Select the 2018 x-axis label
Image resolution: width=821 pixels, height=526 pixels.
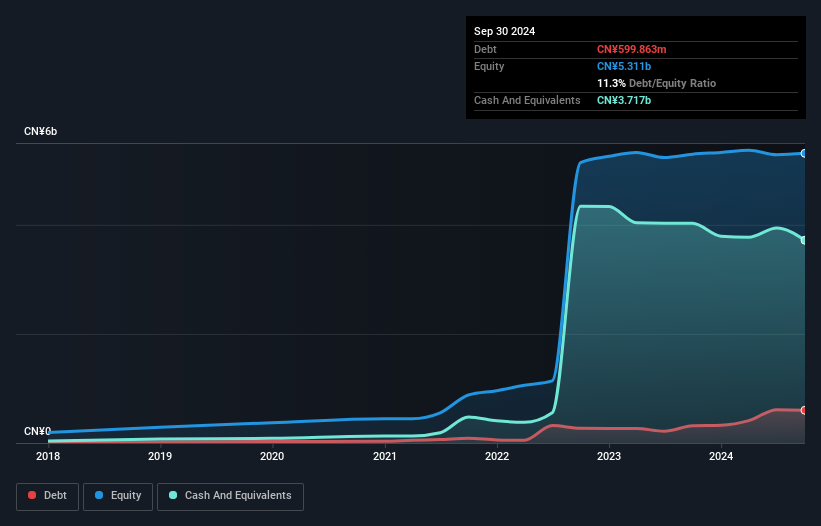[48, 456]
